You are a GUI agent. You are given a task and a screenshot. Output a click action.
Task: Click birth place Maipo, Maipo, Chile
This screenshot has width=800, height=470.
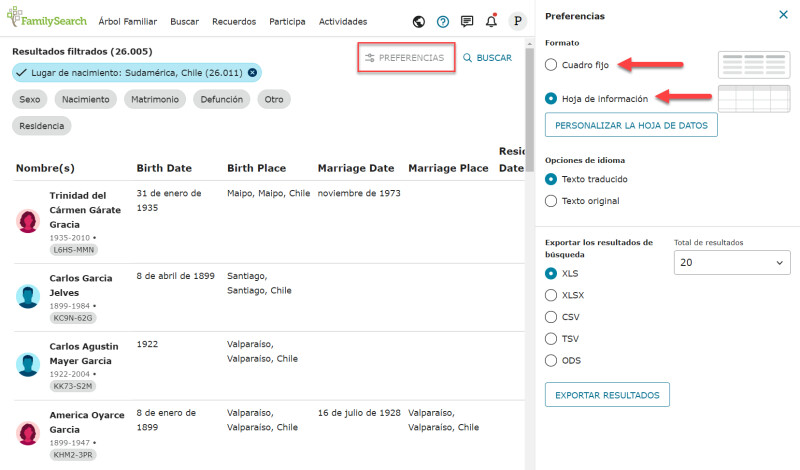pos(268,193)
